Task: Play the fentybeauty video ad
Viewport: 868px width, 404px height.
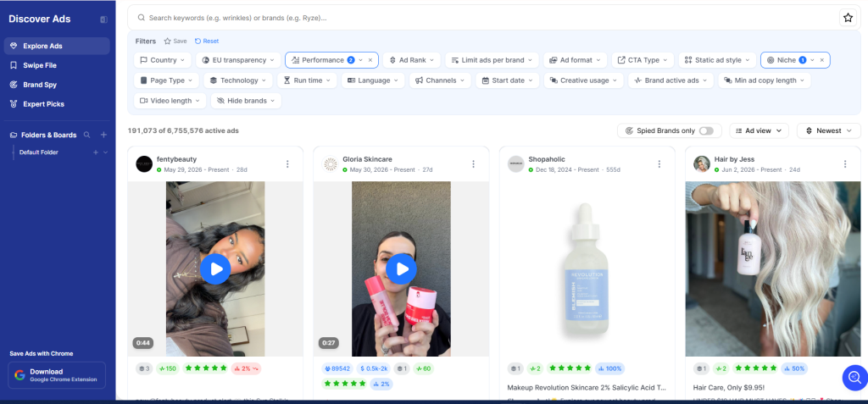Action: 215,269
